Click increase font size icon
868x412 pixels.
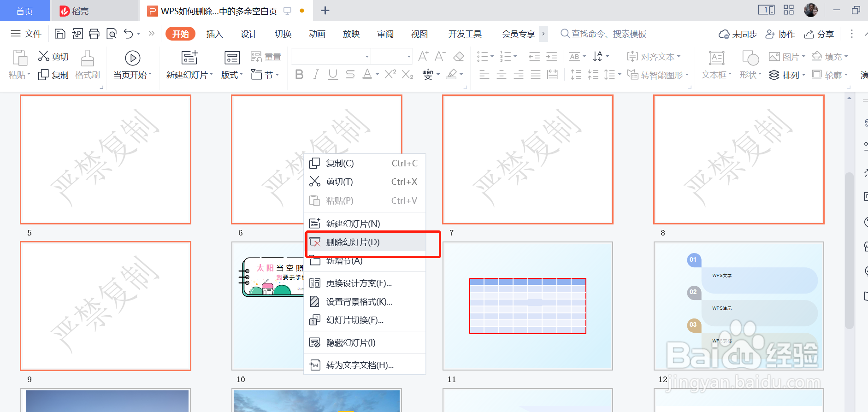423,56
